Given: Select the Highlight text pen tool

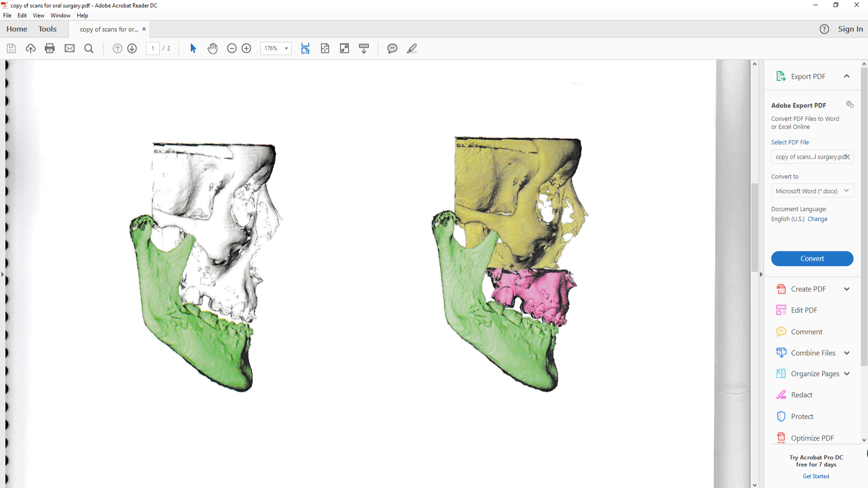Looking at the screenshot, I should 411,48.
